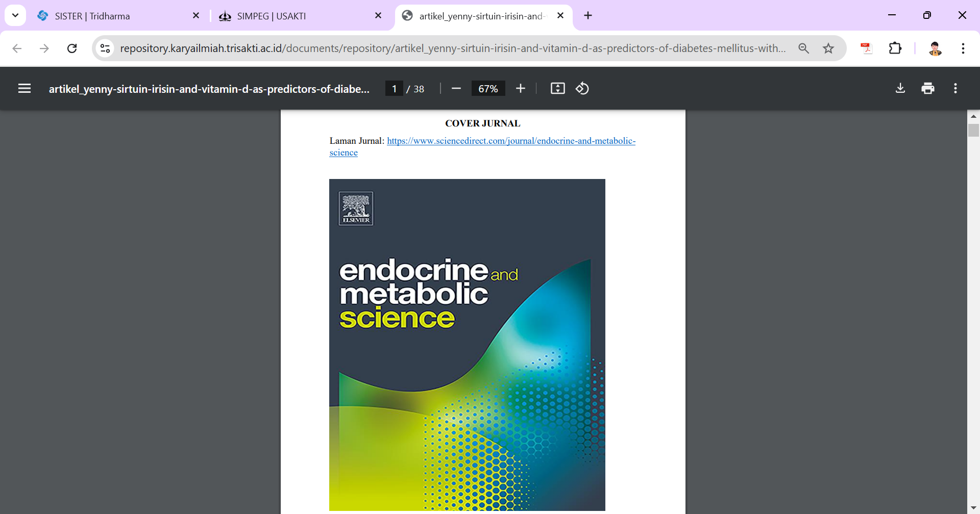Open the PDF viewer more actions menu
980x514 pixels.
tap(955, 89)
